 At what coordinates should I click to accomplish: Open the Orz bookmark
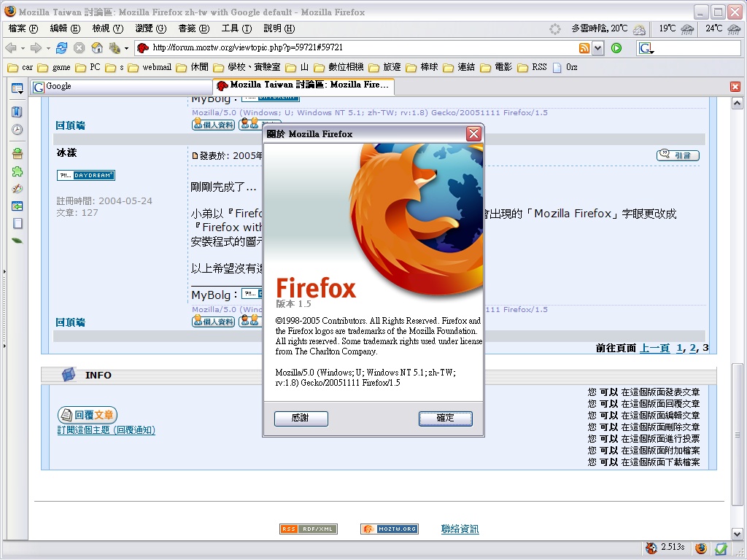[565, 68]
